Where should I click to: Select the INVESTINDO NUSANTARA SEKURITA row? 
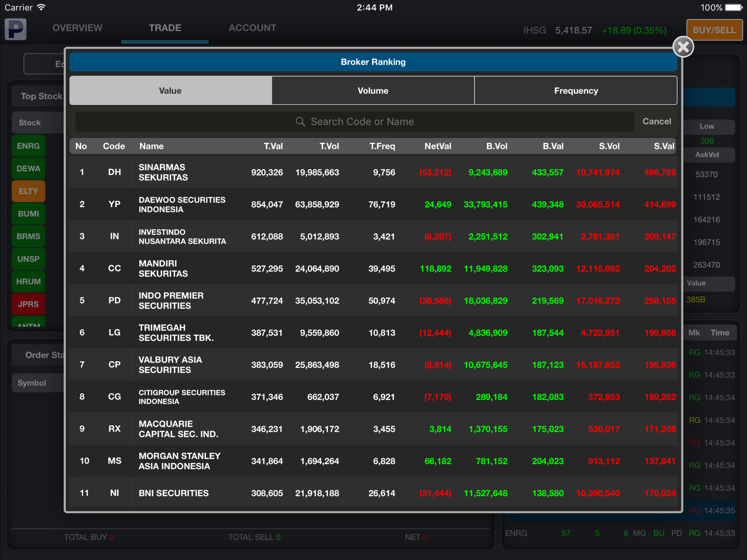click(x=373, y=237)
